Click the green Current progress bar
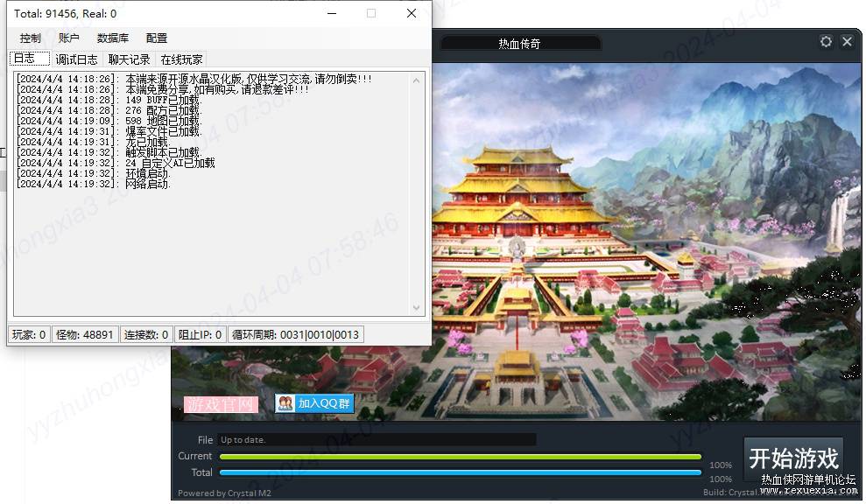The height and width of the screenshot is (504, 866). coord(460,457)
